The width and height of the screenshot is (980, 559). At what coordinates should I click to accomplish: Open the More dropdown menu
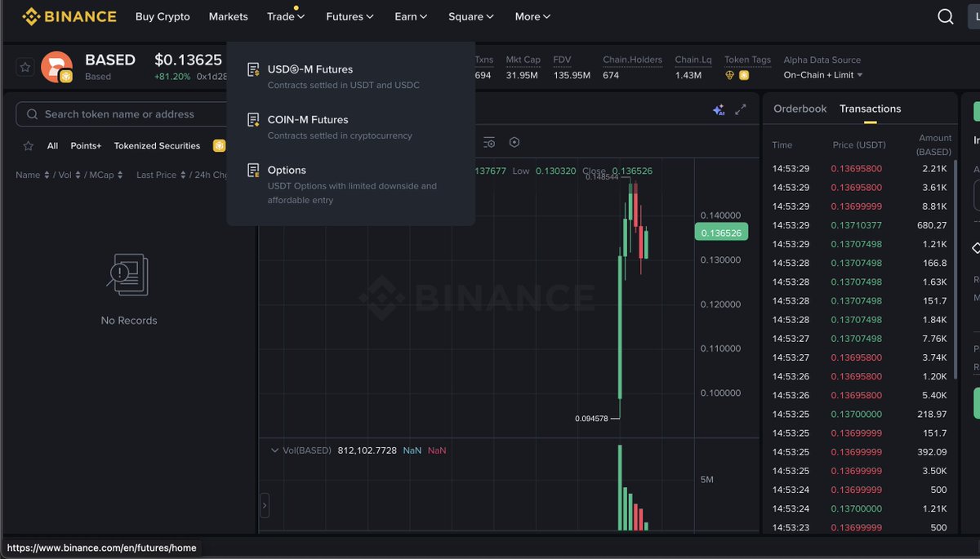532,16
